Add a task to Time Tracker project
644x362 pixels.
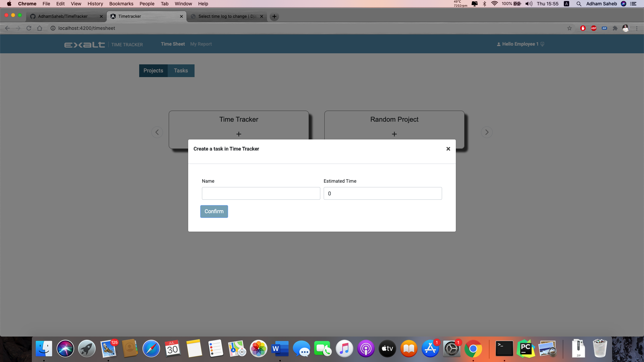(x=239, y=134)
